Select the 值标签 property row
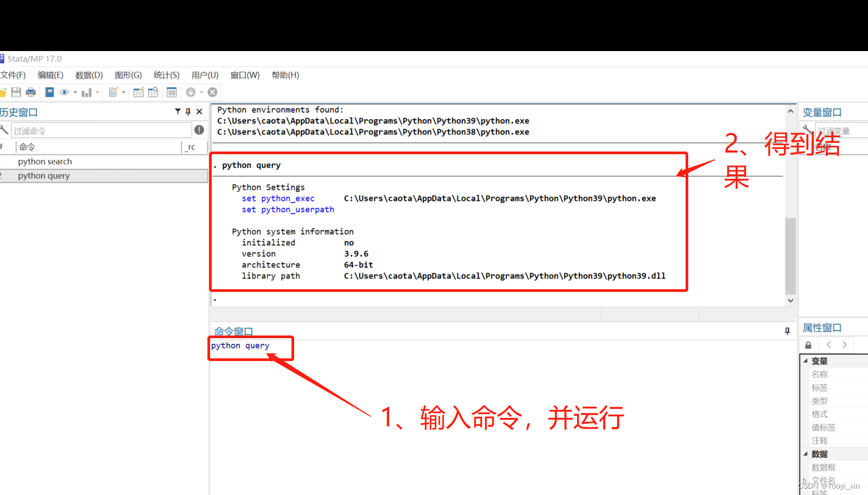This screenshot has height=495, width=868. pos(834,427)
